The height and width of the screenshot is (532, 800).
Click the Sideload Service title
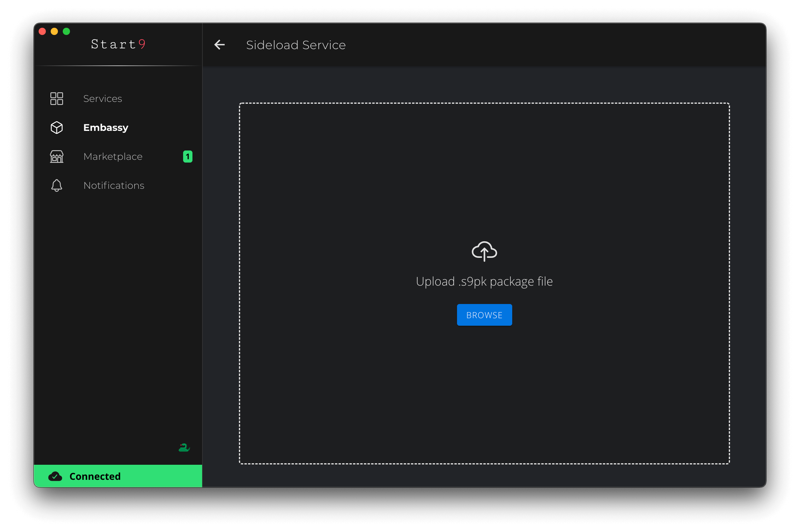(x=296, y=44)
